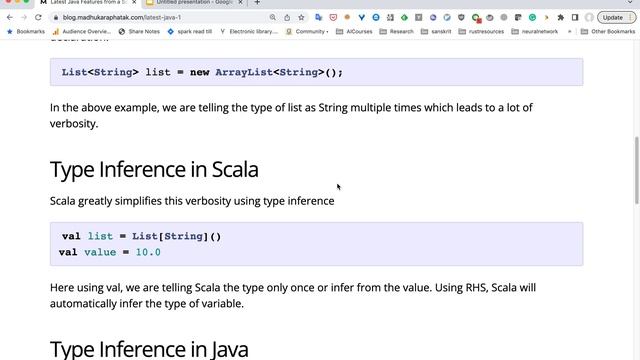Click the page vertical scrollbar thumb

pos(637,170)
